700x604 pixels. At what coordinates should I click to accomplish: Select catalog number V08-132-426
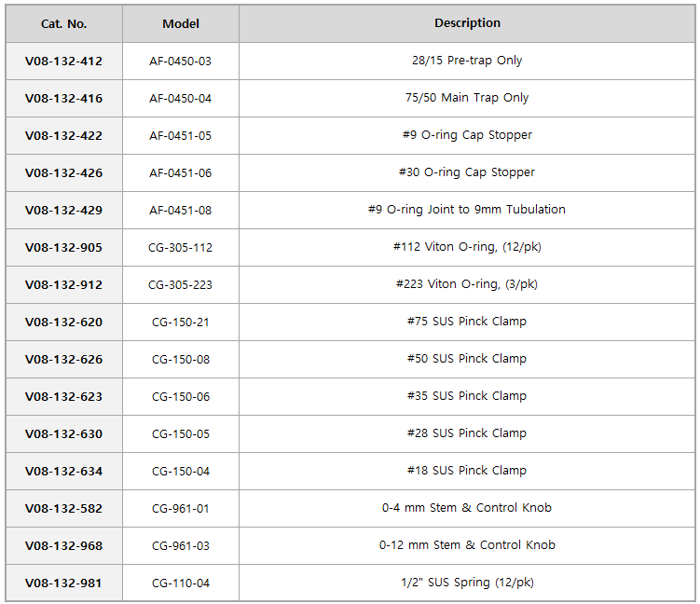tap(63, 172)
